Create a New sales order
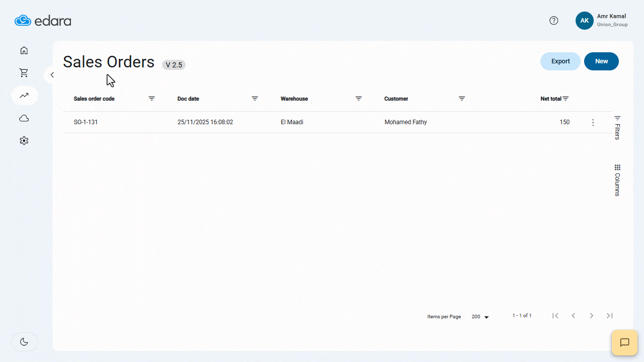 click(x=601, y=61)
